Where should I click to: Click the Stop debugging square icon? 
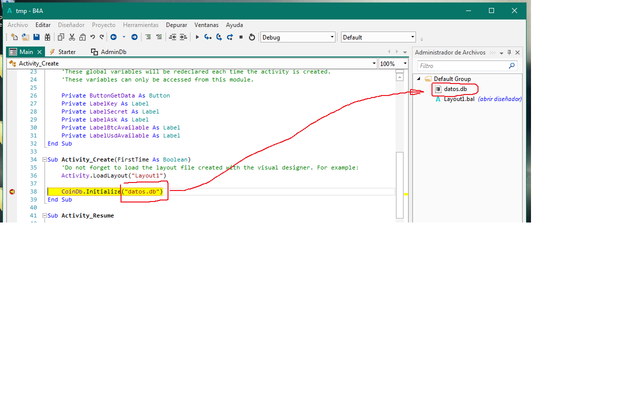241,37
